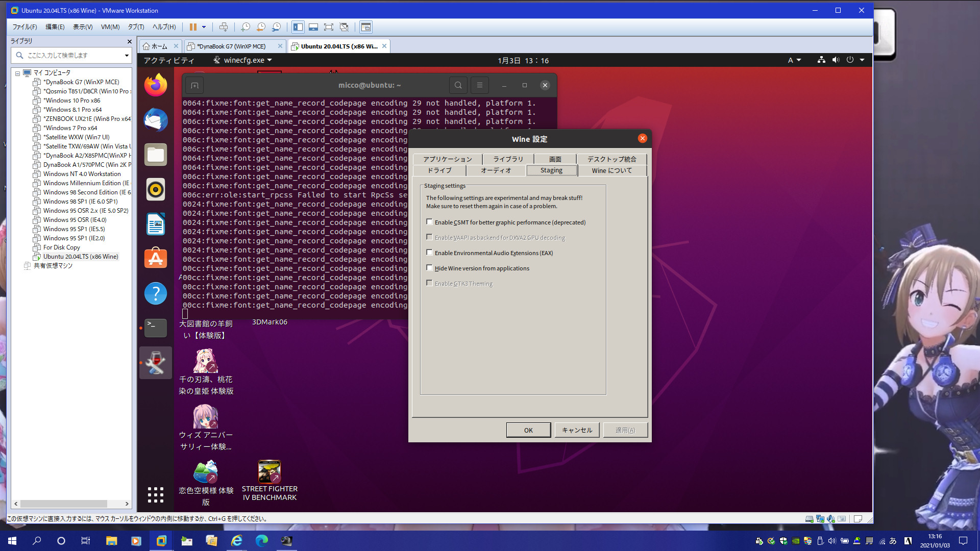Select 共有仮想マシン in library
The height and width of the screenshot is (551, 980).
(53, 266)
